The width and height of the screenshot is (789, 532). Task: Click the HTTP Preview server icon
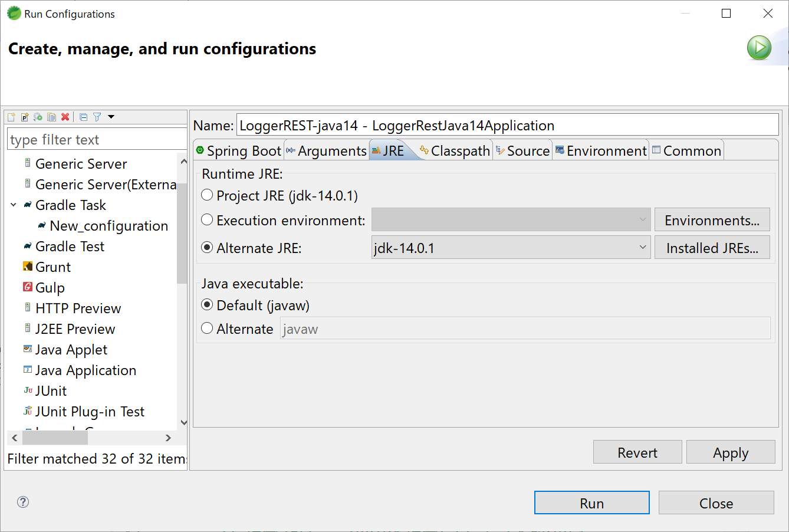pos(28,308)
